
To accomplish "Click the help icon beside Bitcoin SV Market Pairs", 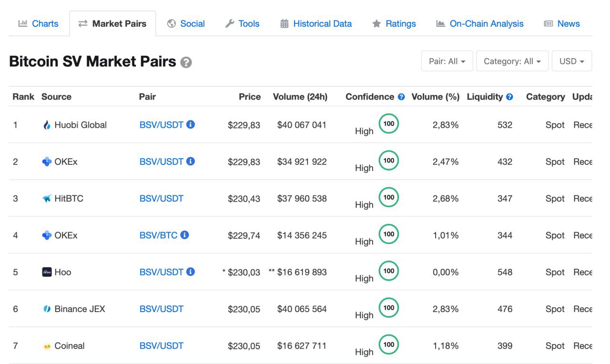I will 186,62.
